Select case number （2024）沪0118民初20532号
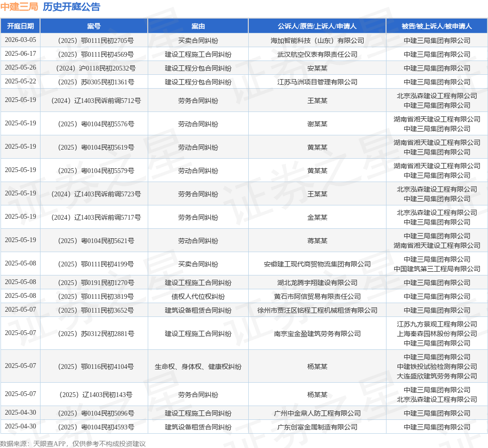 click(x=94, y=68)
